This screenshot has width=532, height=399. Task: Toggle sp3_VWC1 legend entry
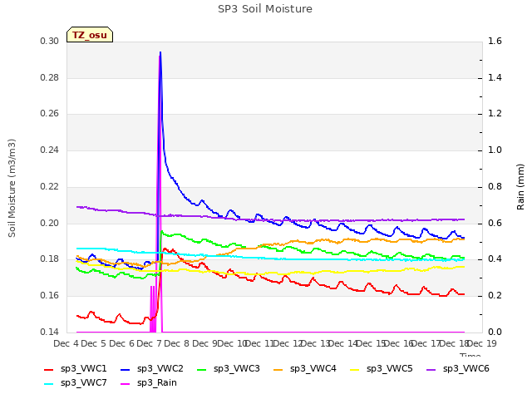76,369
